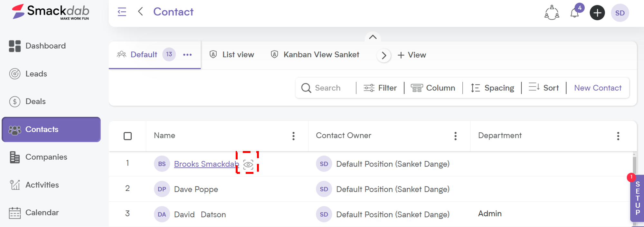Click owner SD avatar in Brooks Smackdab row
644x227 pixels.
click(x=324, y=164)
